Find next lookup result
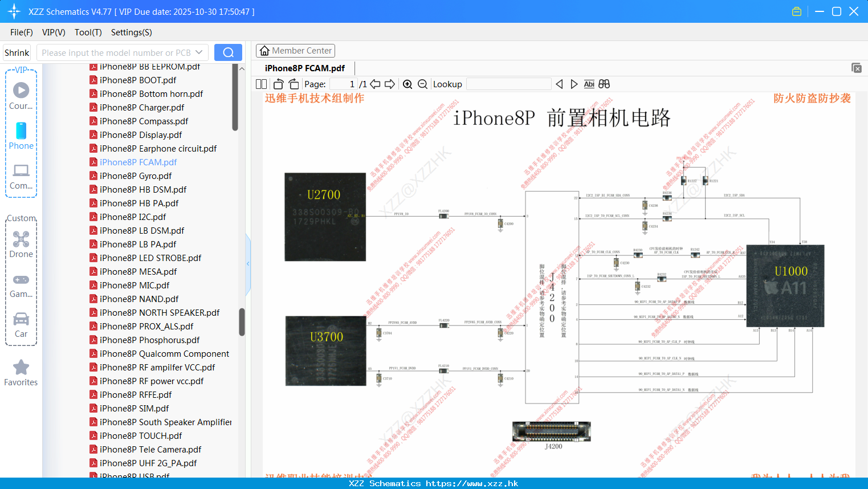Image resolution: width=868 pixels, height=489 pixels. (x=574, y=84)
